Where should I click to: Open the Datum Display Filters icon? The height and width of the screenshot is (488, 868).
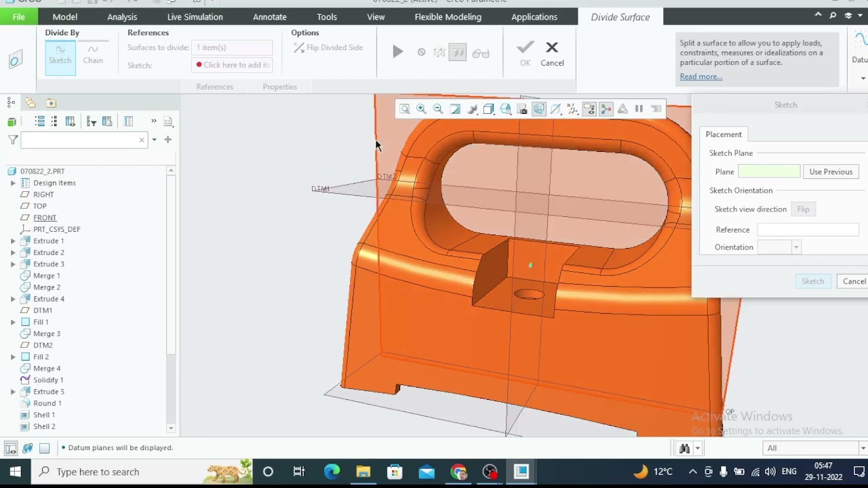[x=572, y=109]
